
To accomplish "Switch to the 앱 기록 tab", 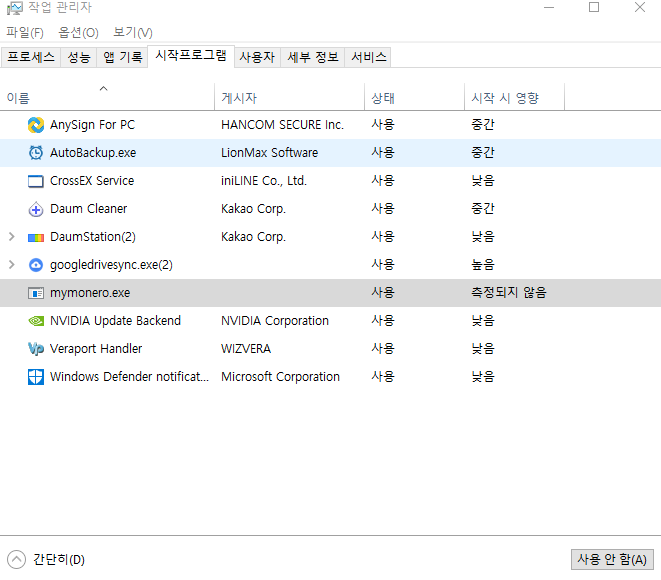I will pos(123,57).
